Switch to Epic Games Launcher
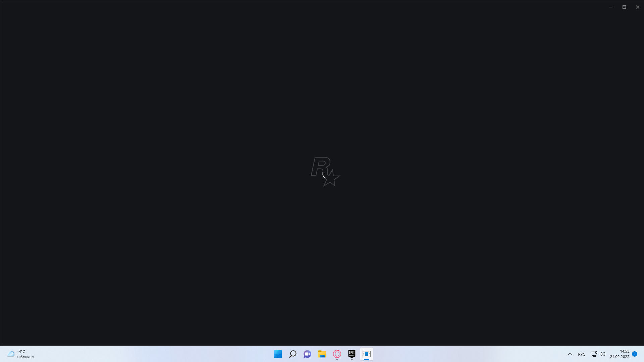The image size is (644, 362). click(352, 354)
